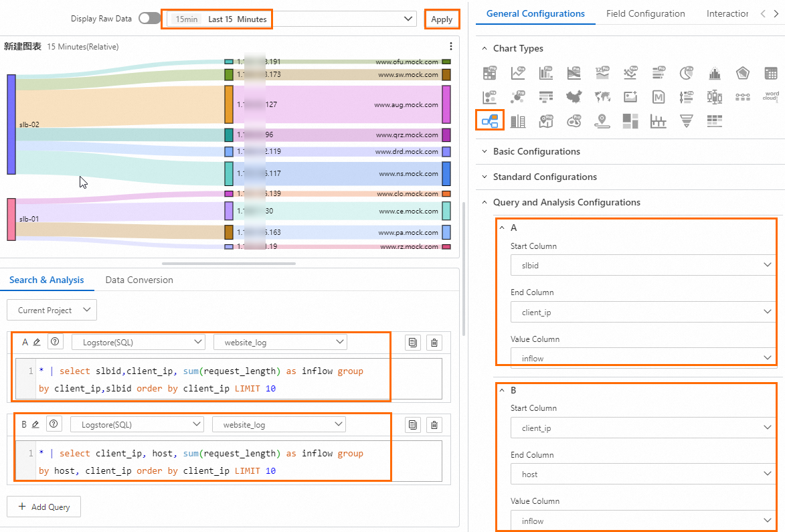Open query B's Logstore(SQL) source type dropdown

[137, 425]
